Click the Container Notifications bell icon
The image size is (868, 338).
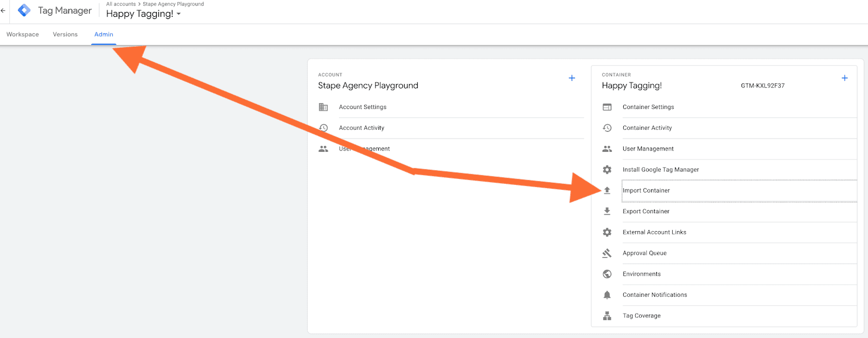[x=607, y=295]
